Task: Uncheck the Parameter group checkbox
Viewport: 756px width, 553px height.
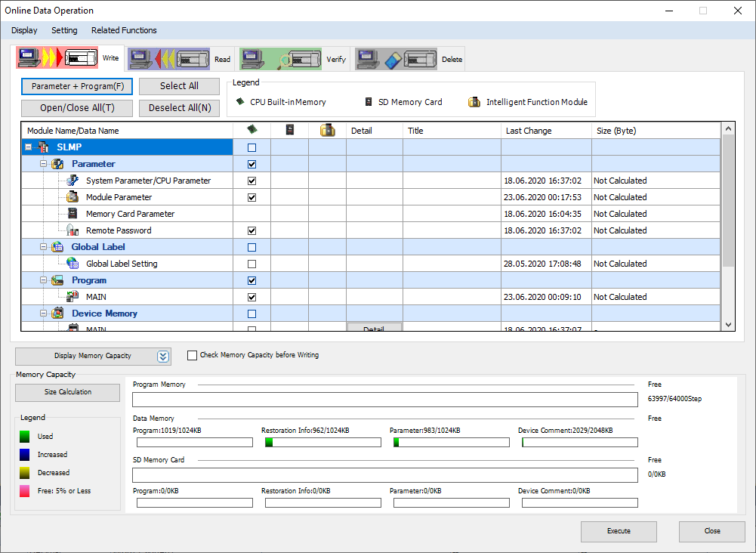Action: (x=251, y=164)
